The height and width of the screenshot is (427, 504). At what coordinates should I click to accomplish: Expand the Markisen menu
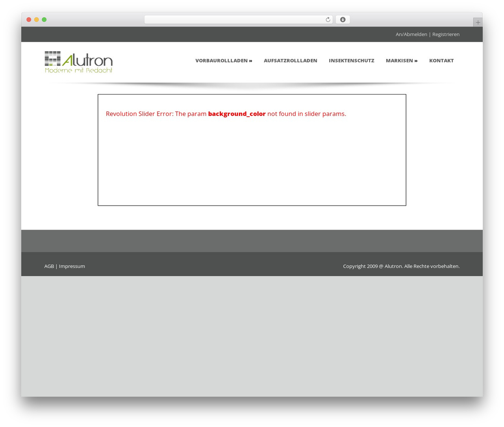coord(402,61)
